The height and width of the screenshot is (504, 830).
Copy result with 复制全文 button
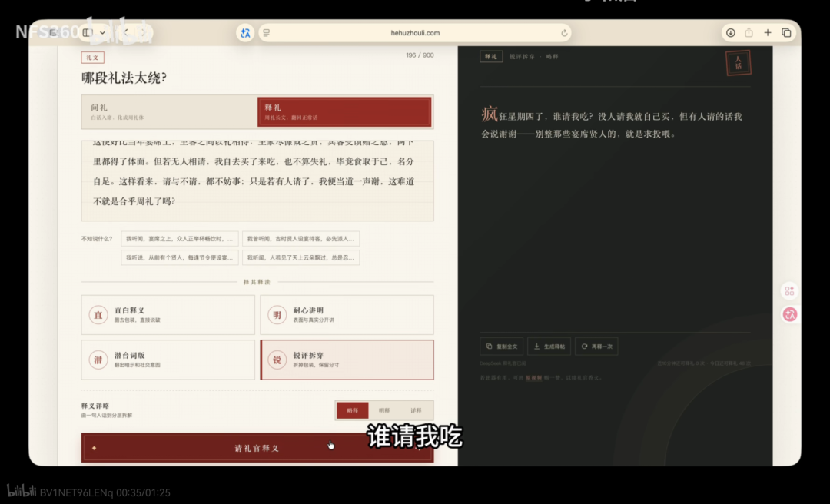501,346
